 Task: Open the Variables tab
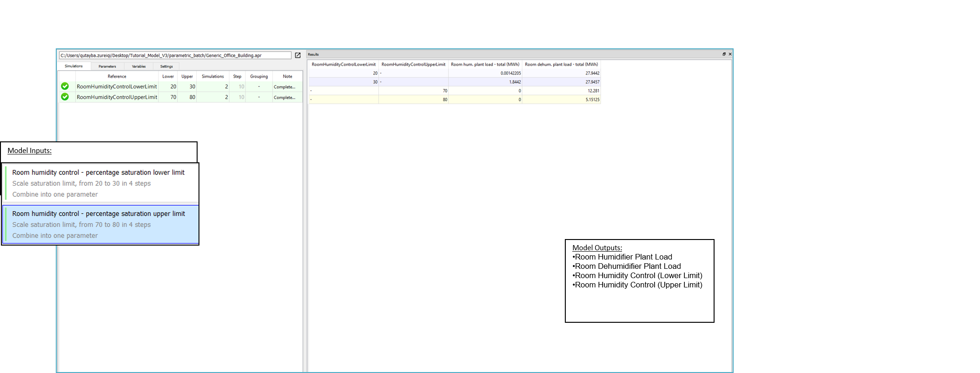[x=139, y=67]
